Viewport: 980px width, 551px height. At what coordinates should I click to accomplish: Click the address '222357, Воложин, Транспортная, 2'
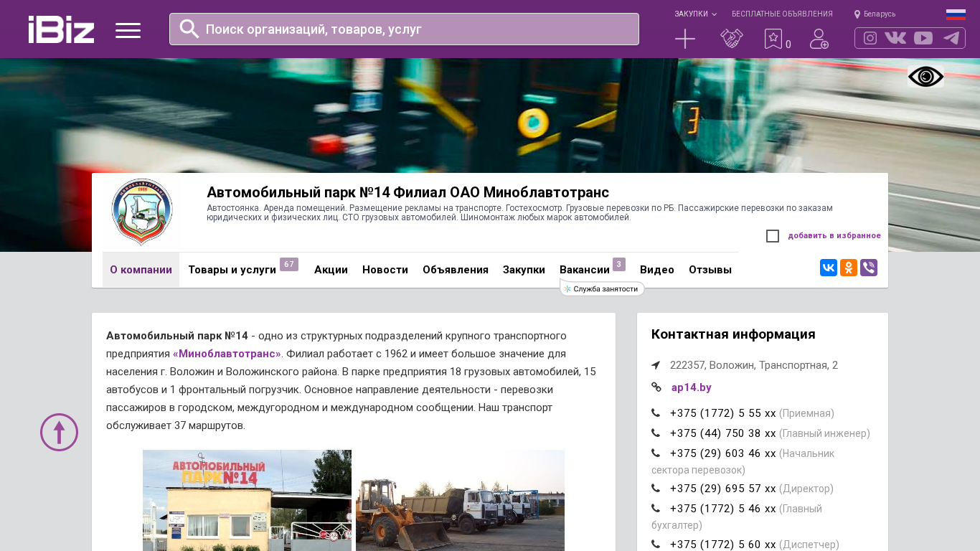(754, 365)
